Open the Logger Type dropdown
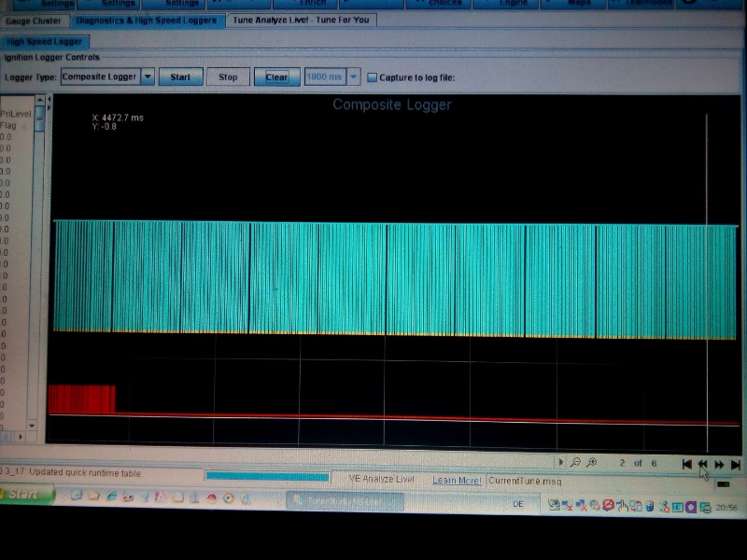The height and width of the screenshot is (560, 747). point(148,77)
